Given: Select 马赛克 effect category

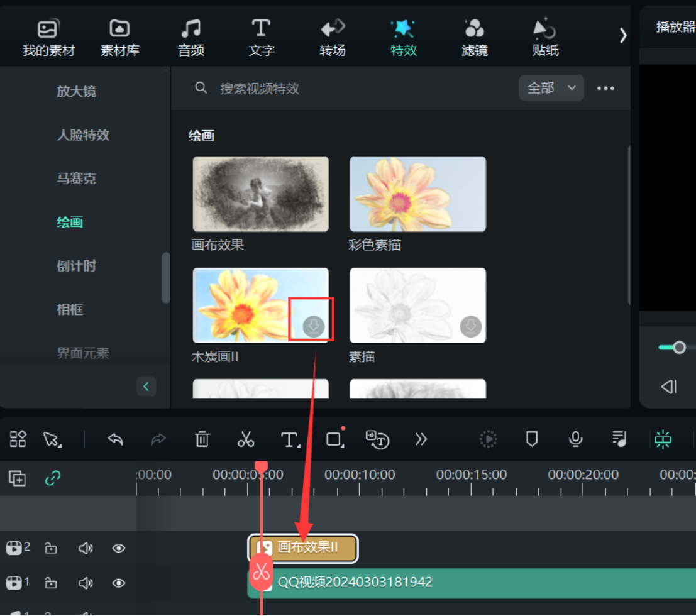Looking at the screenshot, I should [x=76, y=179].
